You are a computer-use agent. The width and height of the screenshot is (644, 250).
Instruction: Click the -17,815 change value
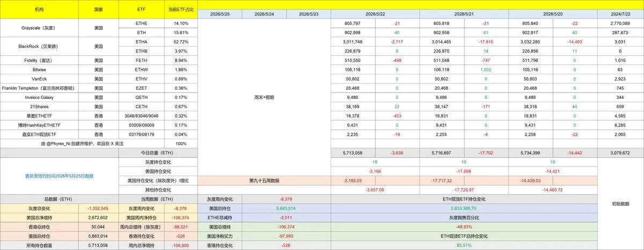[x=486, y=41]
